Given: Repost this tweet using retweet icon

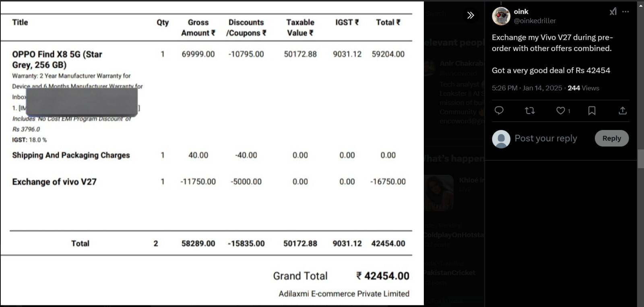Looking at the screenshot, I should pyautogui.click(x=530, y=111).
